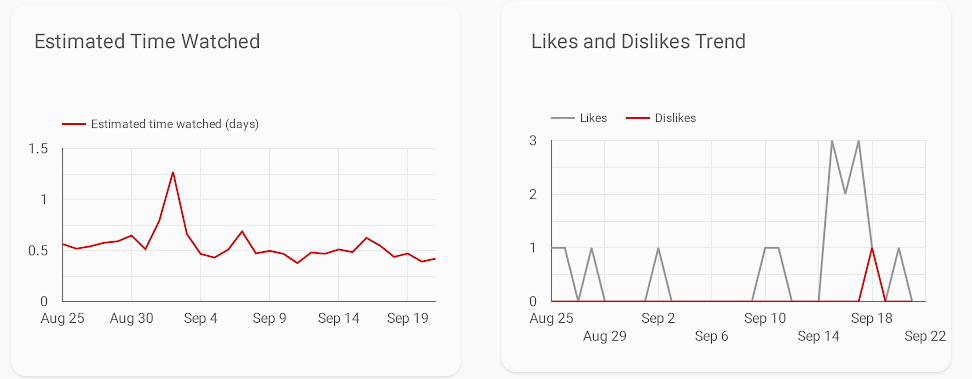Click the peak of the time watched line

click(x=173, y=172)
